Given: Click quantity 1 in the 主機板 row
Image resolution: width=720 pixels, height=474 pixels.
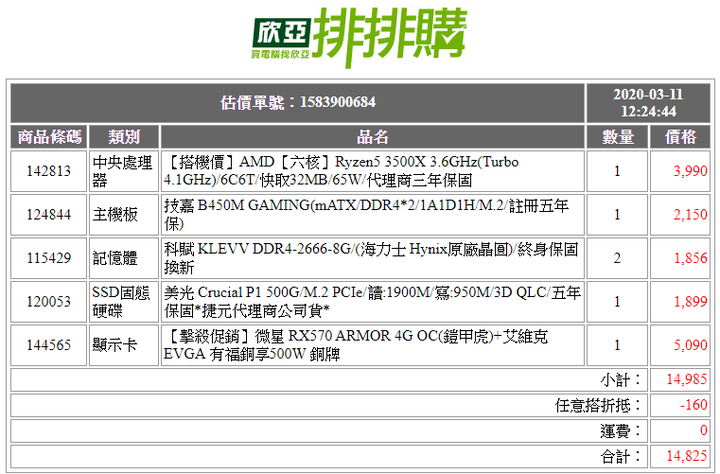Looking at the screenshot, I should pyautogui.click(x=617, y=214).
